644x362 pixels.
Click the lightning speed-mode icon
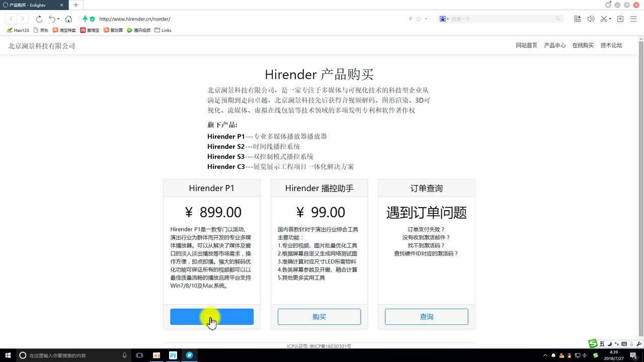pyautogui.click(x=411, y=19)
